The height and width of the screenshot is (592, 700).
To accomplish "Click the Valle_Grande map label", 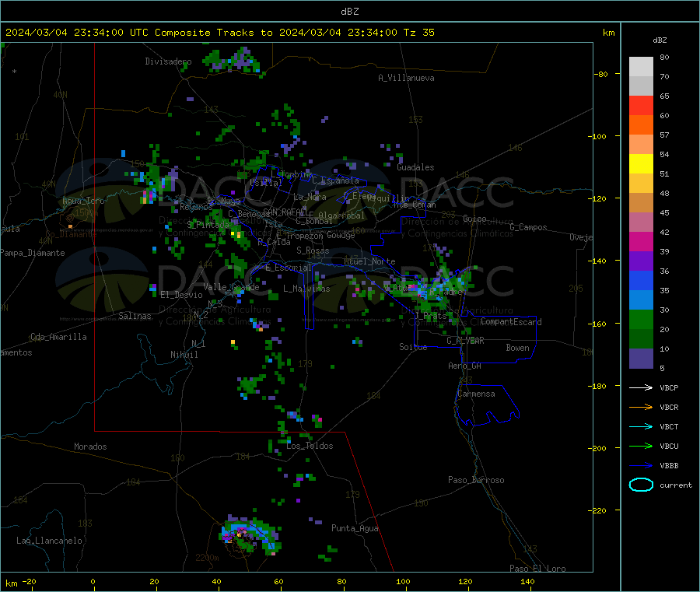I will [231, 286].
